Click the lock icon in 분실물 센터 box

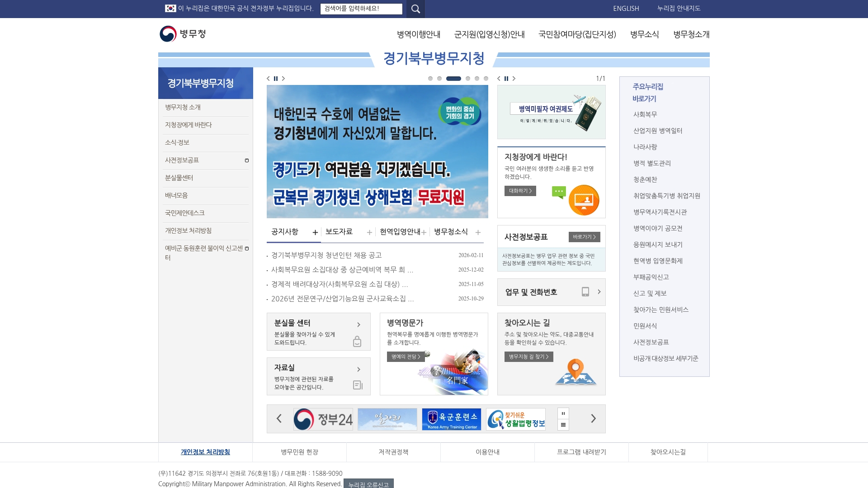click(x=357, y=342)
